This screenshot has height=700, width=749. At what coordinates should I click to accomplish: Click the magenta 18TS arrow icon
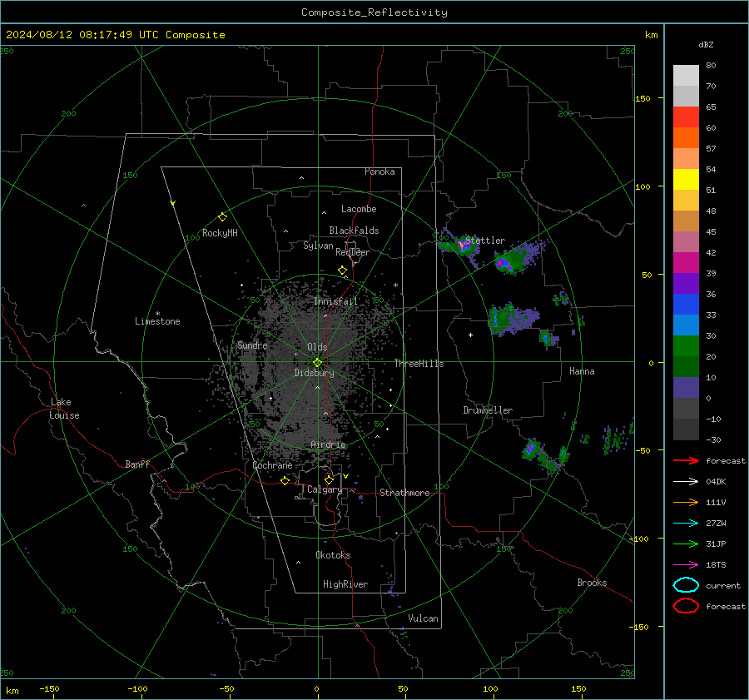686,565
